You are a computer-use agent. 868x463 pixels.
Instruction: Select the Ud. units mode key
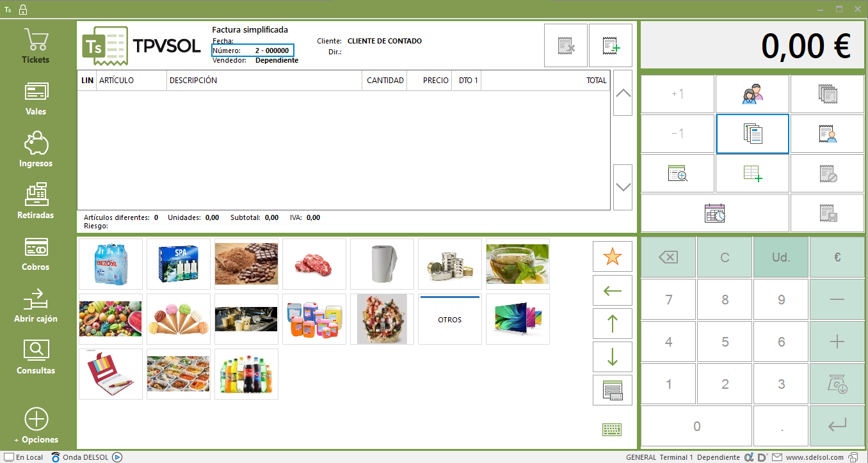pos(781,257)
